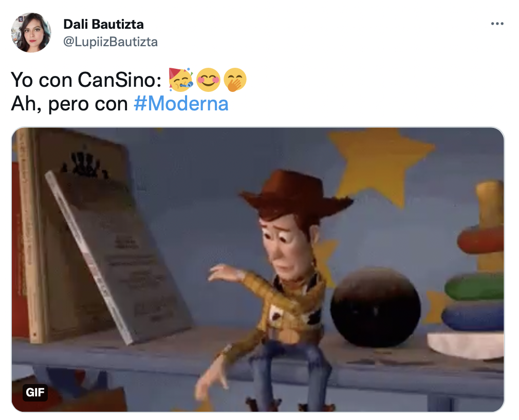
Task: Click the Dali Bautizta display name
Action: click(104, 24)
